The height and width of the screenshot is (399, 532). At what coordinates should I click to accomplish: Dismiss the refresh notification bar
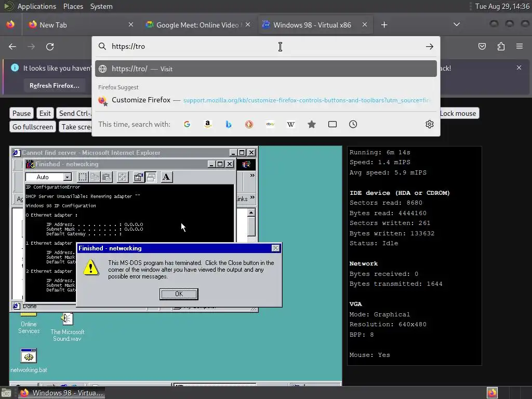point(519,68)
